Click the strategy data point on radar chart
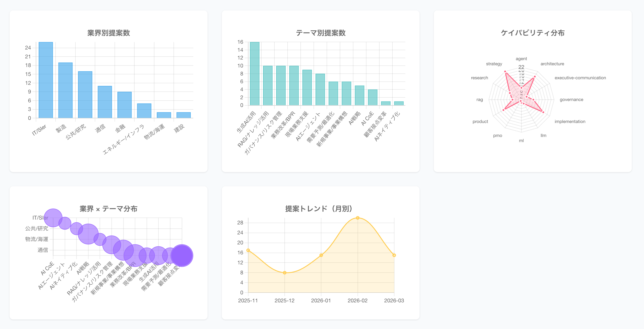The image size is (644, 329). [505, 72]
